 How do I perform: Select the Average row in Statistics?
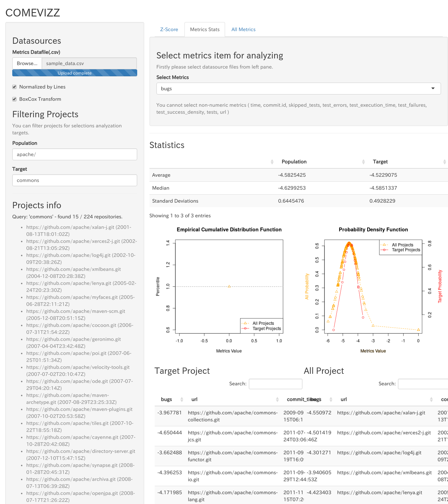299,175
